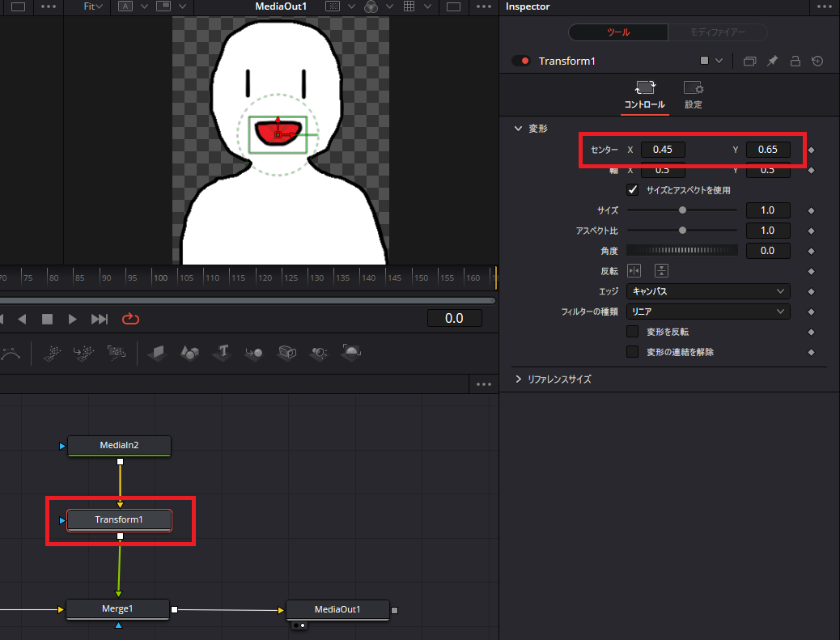Click the サイズ slider handle
The width and height of the screenshot is (840, 640).
[682, 210]
